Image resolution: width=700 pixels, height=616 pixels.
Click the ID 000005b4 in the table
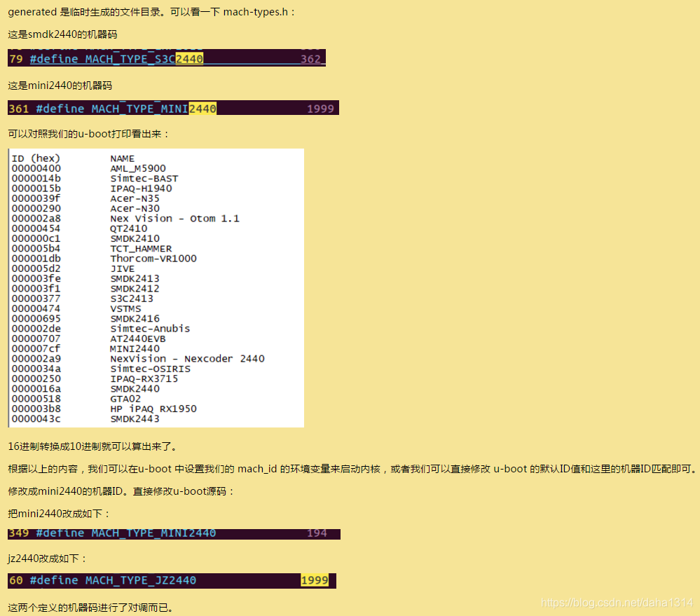pos(36,249)
